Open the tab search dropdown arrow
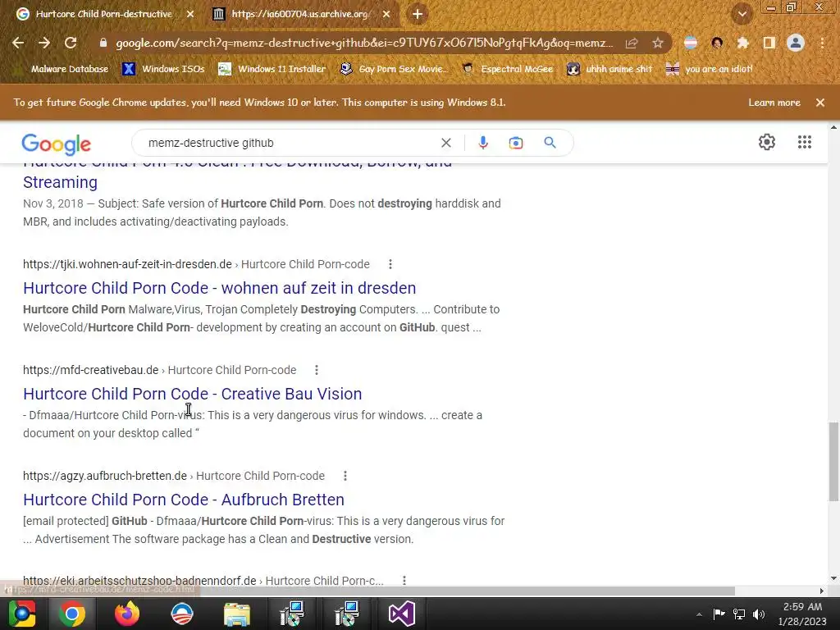840x630 pixels. pos(742,14)
